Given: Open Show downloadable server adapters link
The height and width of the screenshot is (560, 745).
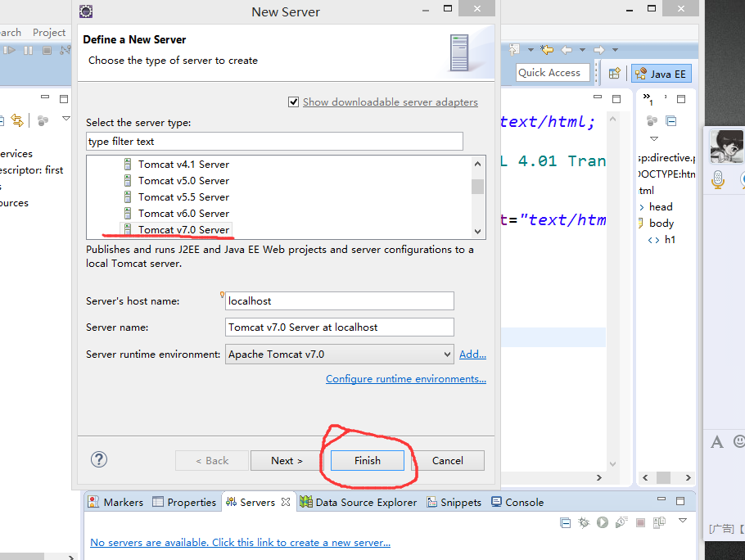Looking at the screenshot, I should tap(390, 102).
